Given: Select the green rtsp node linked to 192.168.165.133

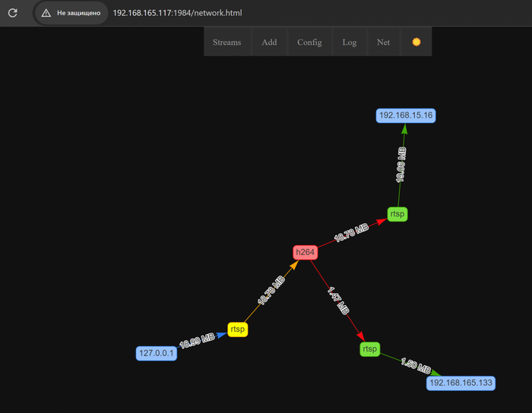Looking at the screenshot, I should [x=369, y=349].
